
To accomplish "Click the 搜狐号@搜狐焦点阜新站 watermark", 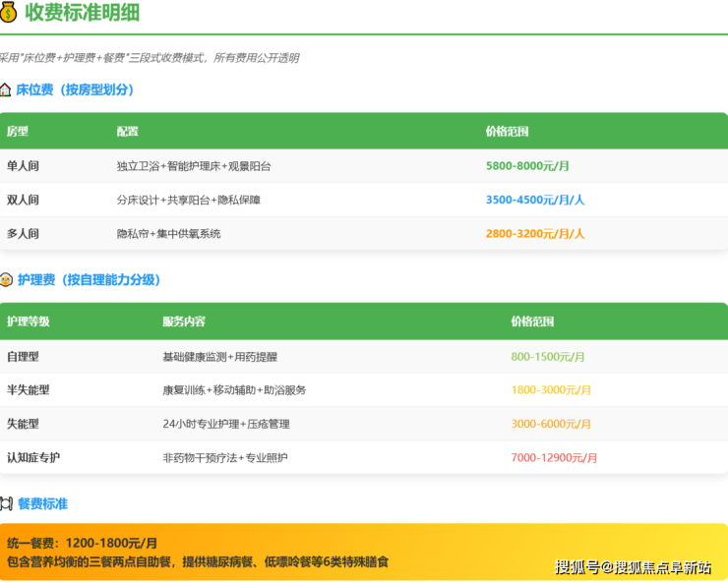I will [633, 567].
